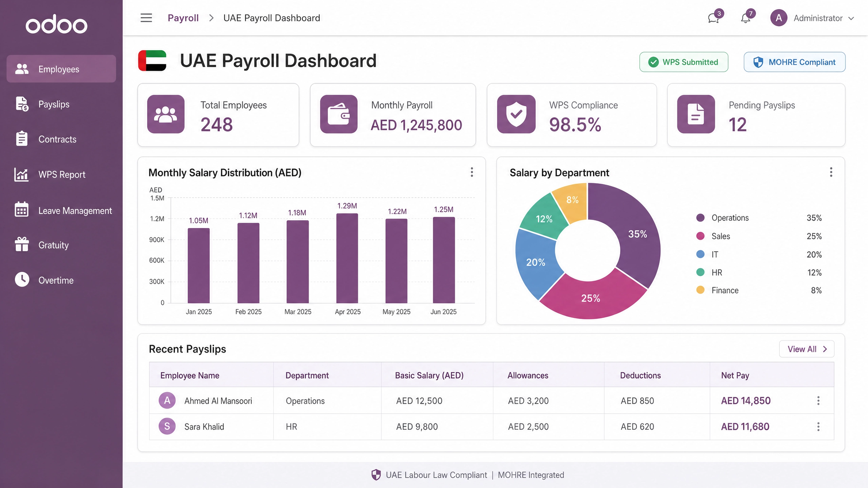This screenshot has width=868, height=488.
Task: Click the name Ahmed Al Mansoori
Action: (x=218, y=401)
